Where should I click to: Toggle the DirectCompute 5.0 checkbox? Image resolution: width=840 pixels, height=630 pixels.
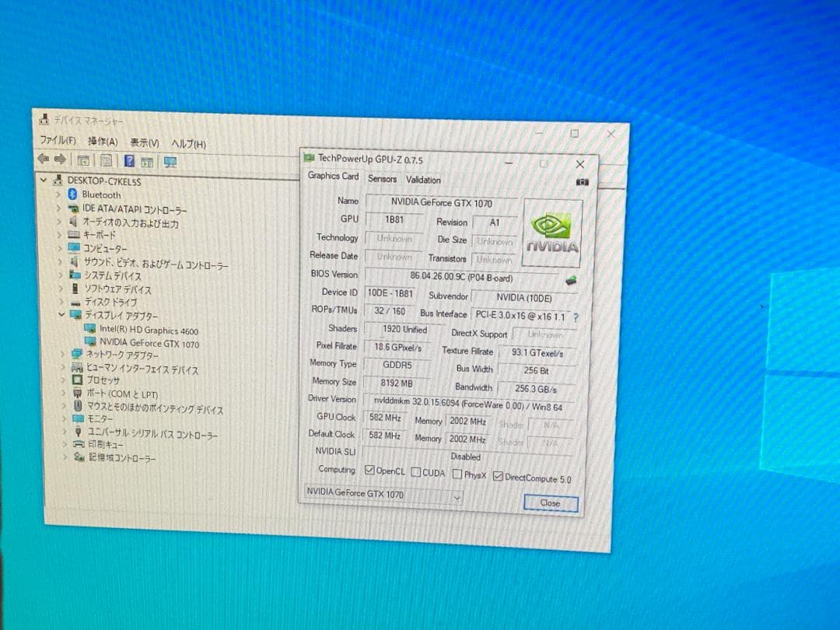(x=498, y=476)
